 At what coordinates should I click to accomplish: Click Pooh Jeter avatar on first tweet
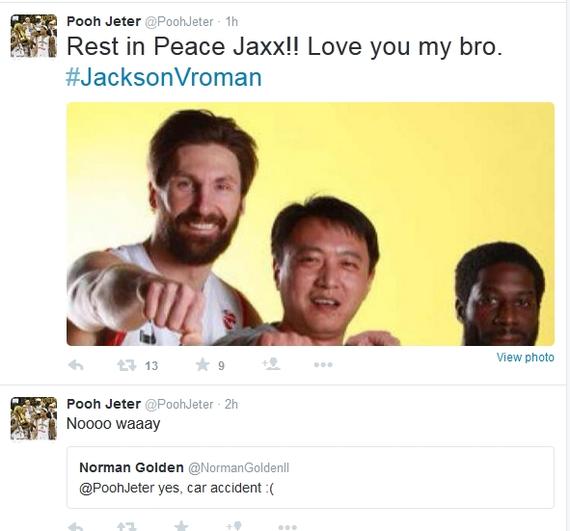pos(33,36)
